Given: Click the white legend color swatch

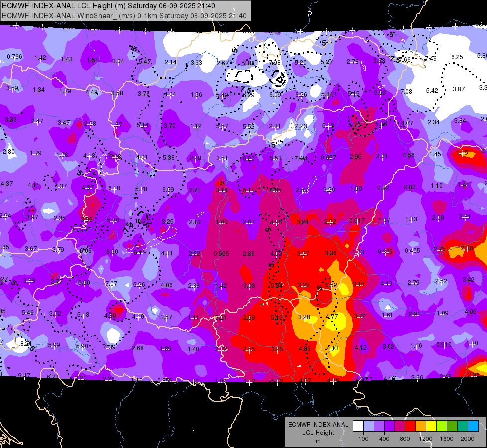Looking at the screenshot, I should click(x=358, y=426).
